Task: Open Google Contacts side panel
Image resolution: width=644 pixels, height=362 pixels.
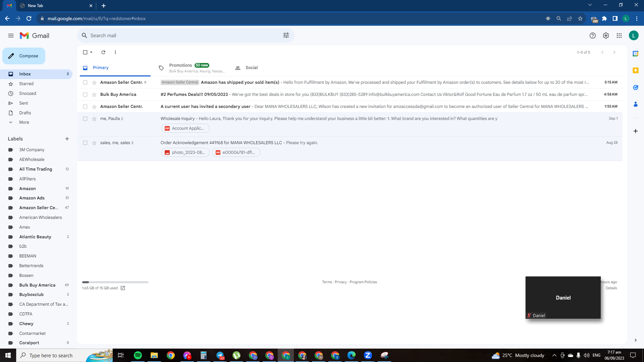Action: [636, 104]
